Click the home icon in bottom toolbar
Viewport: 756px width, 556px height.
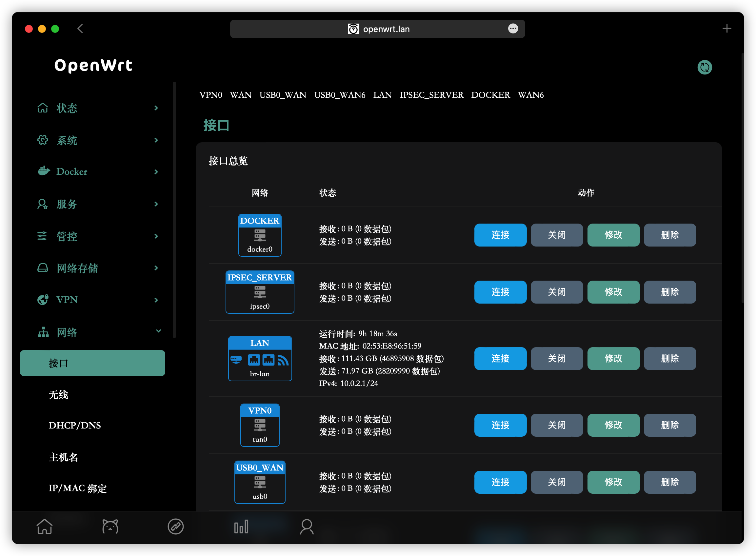click(45, 527)
